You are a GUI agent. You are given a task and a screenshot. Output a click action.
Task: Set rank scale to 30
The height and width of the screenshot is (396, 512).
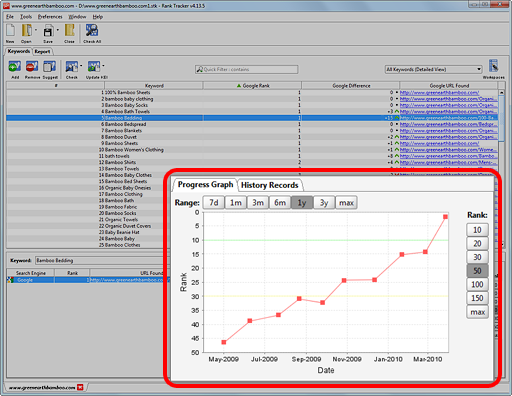477,257
